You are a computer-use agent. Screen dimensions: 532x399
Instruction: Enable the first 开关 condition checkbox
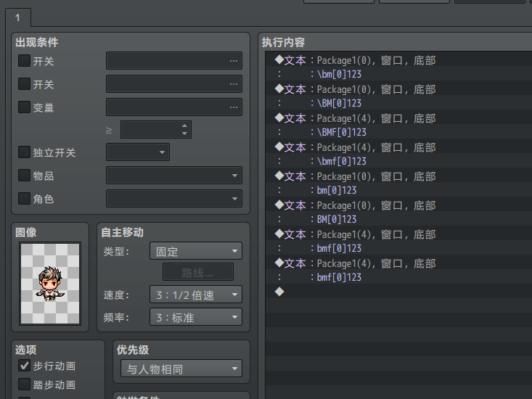coord(24,61)
